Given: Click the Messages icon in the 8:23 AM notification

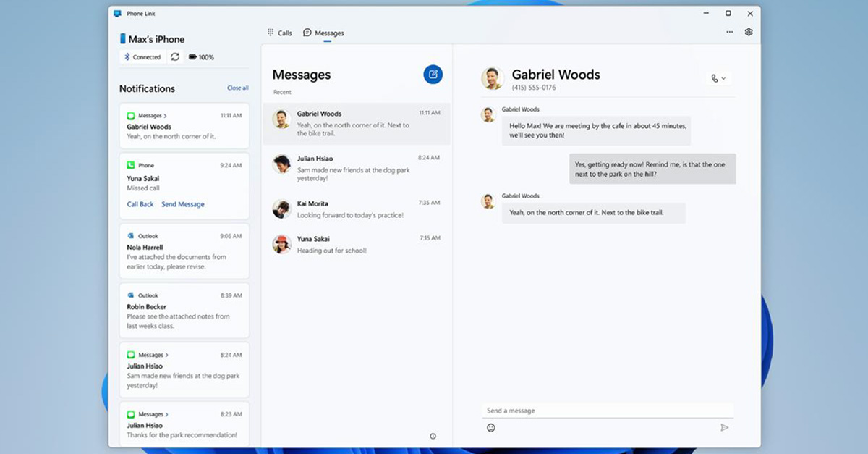Looking at the screenshot, I should point(131,414).
